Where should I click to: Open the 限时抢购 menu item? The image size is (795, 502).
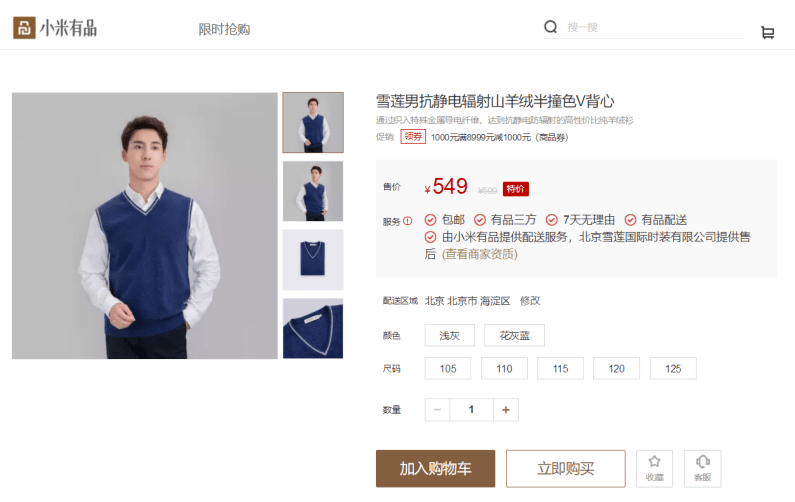(224, 29)
